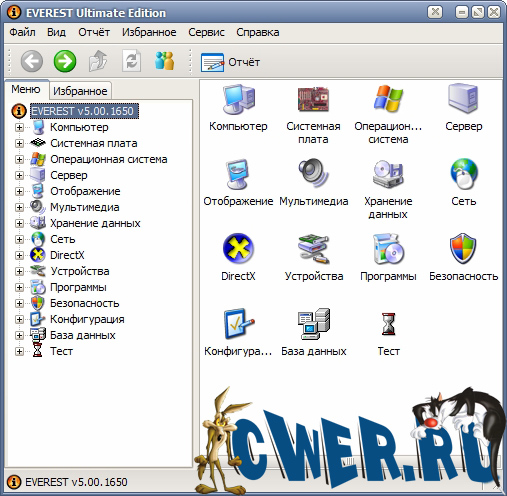Open the Справка menu

click(x=258, y=32)
